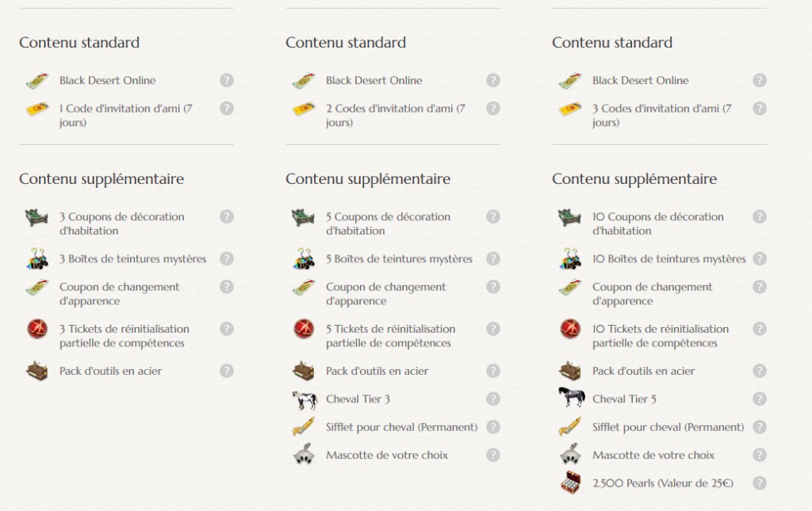The image size is (812, 511).
Task: Click the Sifflet pour cheval text in the right column
Action: click(x=668, y=427)
